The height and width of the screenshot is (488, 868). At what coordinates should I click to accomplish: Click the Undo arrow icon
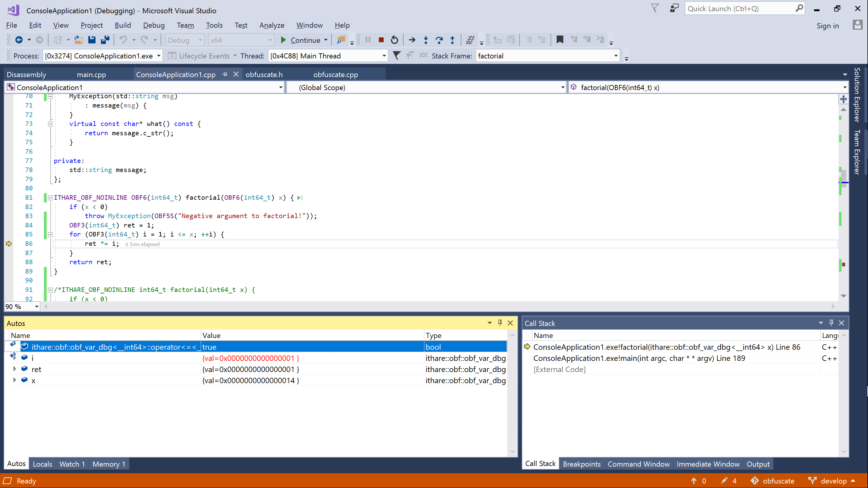(x=123, y=40)
